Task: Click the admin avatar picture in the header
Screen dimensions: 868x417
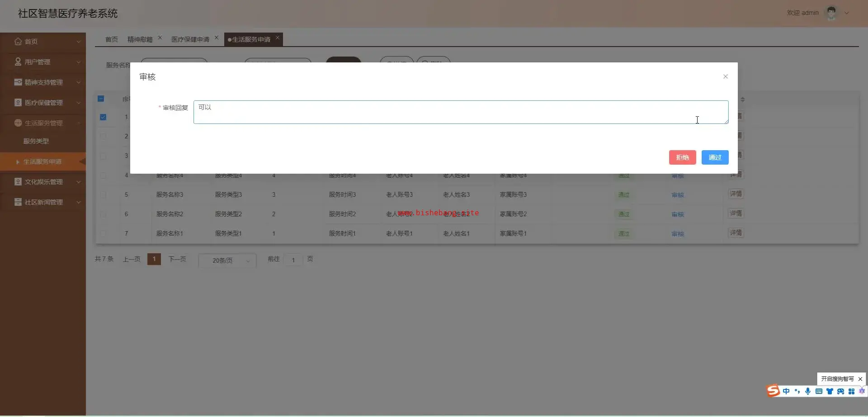Action: click(x=831, y=13)
